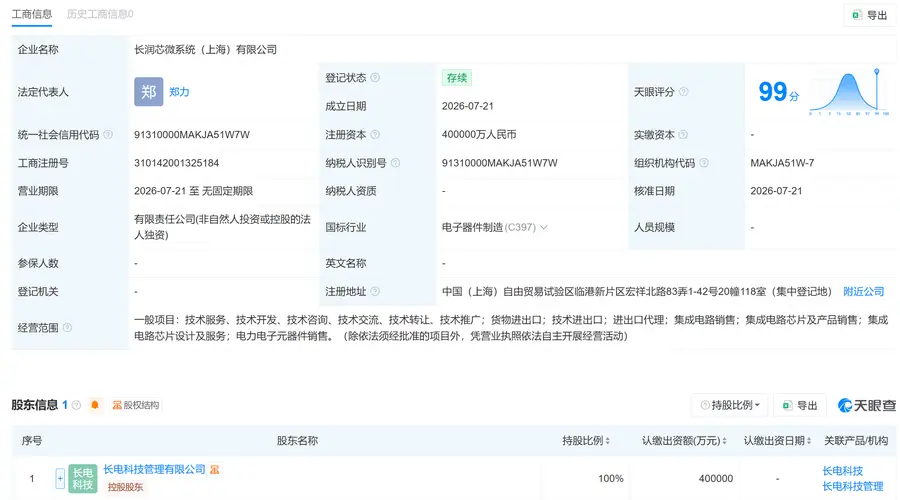The width and height of the screenshot is (900, 500).
Task: Sort by 持股比例 column header
Action: 585,441
